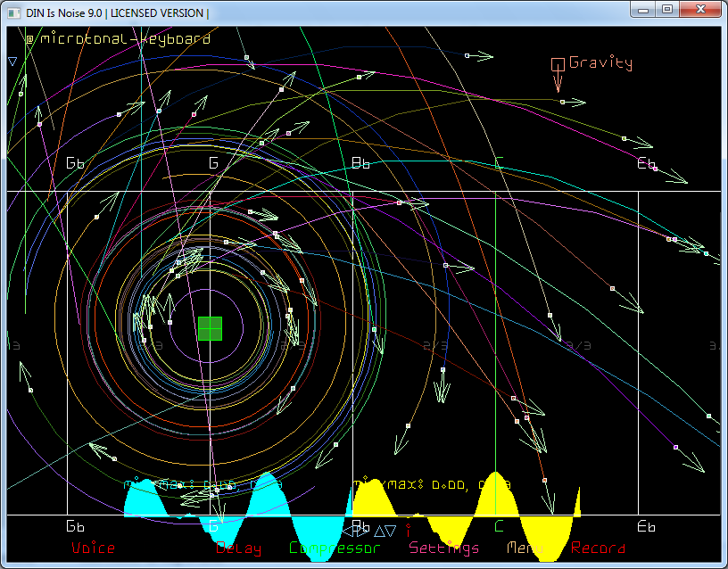Image resolution: width=728 pixels, height=569 pixels.
Task: Click the down triangle arrow in bottom bar
Action: point(391,531)
